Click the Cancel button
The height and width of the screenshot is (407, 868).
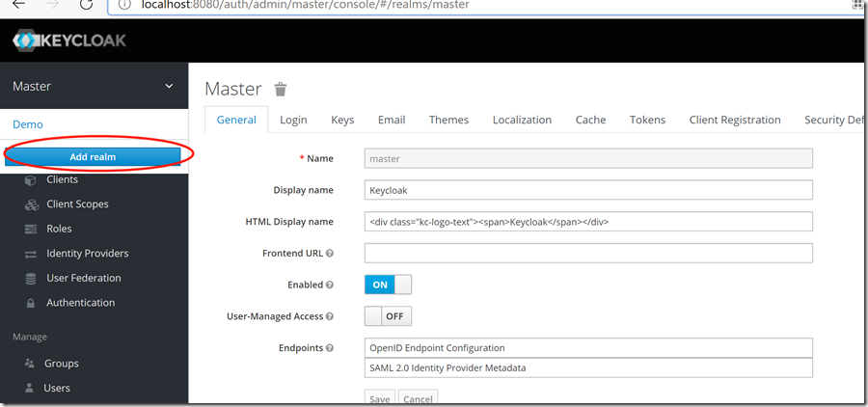[418, 396]
